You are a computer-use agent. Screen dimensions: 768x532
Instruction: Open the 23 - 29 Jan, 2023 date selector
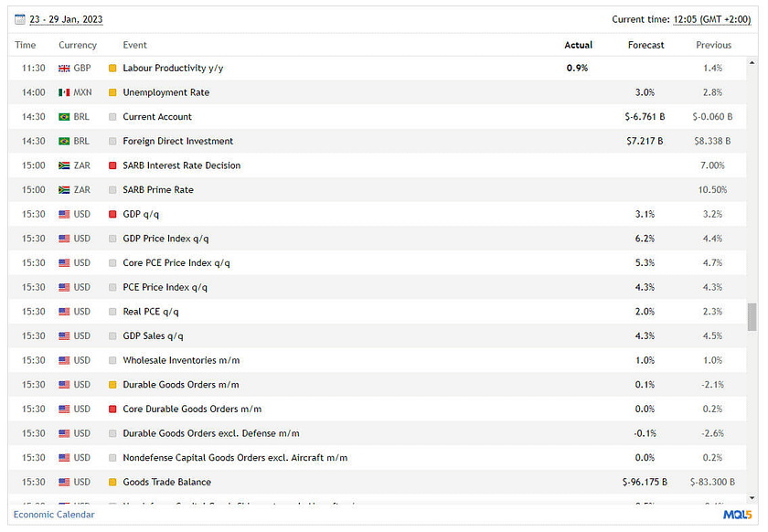coord(67,18)
